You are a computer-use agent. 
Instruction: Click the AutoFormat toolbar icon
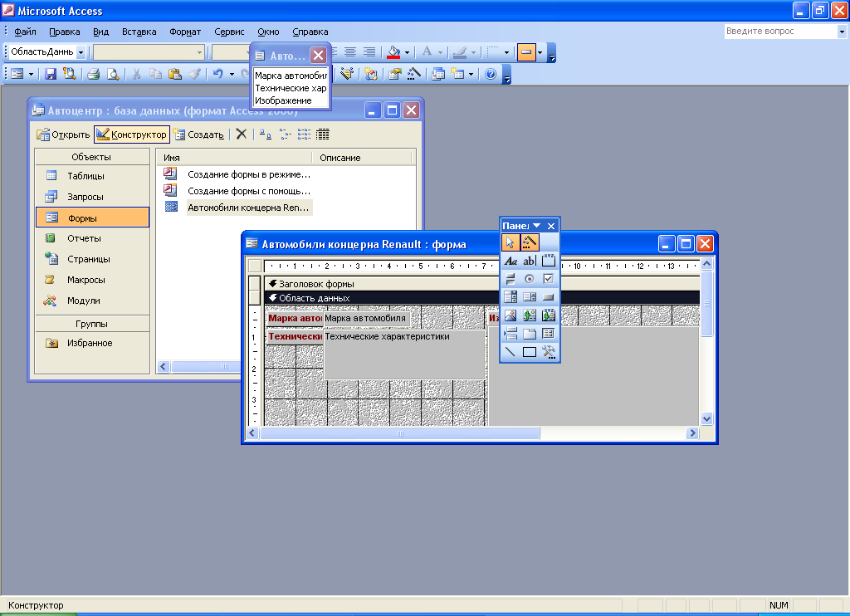tap(371, 74)
